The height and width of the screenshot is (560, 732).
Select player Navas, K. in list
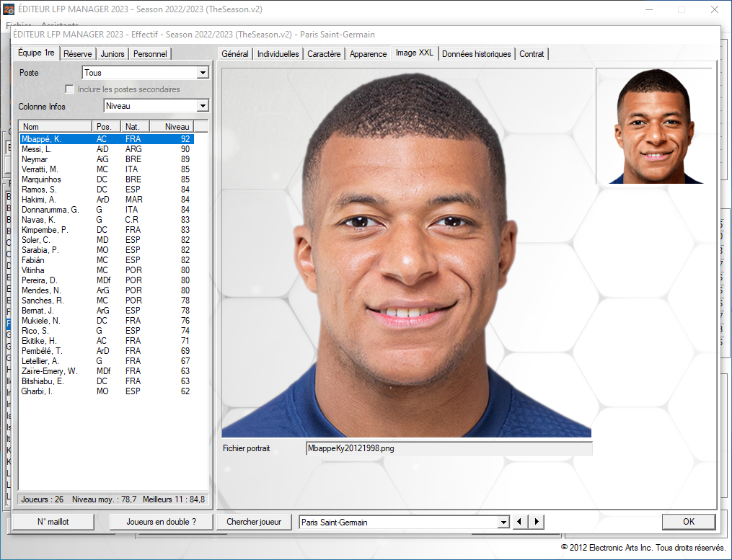tap(107, 220)
